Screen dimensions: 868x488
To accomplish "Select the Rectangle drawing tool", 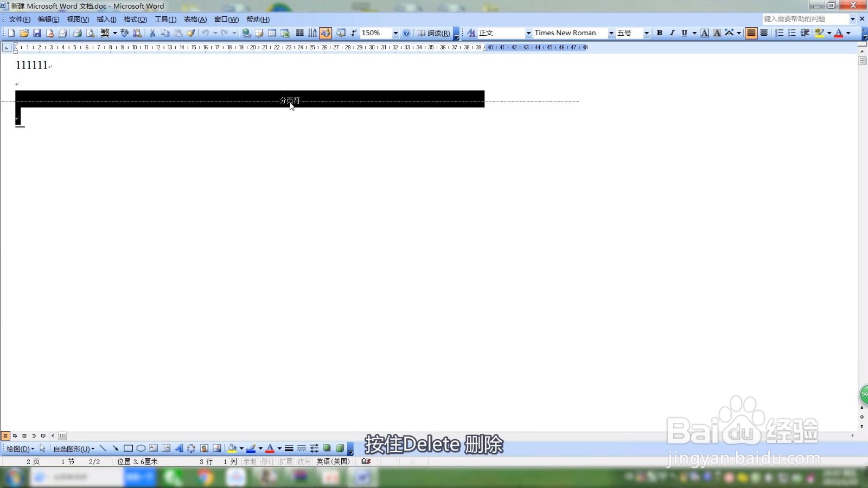I will 128,448.
